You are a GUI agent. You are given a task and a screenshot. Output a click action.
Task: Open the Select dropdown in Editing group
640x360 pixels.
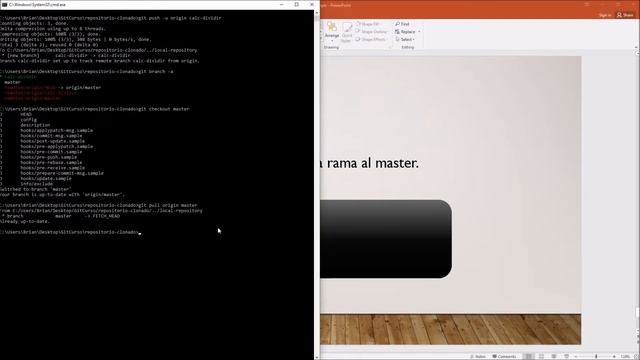(405, 40)
